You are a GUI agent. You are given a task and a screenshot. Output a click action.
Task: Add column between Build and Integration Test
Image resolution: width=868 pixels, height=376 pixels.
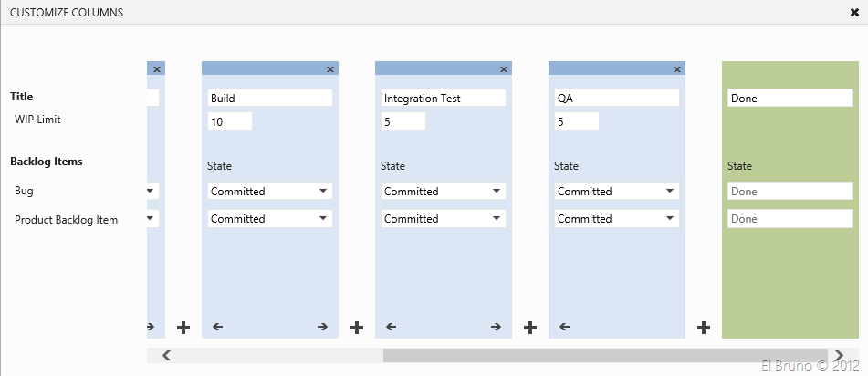pyautogui.click(x=357, y=327)
